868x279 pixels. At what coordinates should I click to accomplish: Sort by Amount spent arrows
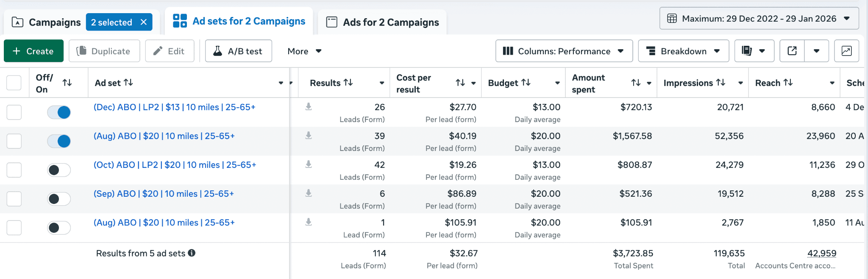tap(636, 83)
